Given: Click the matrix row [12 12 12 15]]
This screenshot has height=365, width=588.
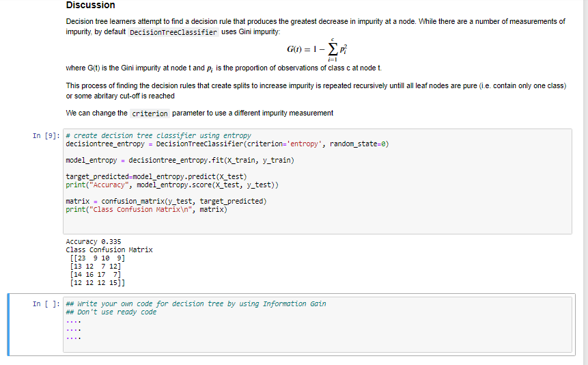Looking at the screenshot, I should coord(97,283).
